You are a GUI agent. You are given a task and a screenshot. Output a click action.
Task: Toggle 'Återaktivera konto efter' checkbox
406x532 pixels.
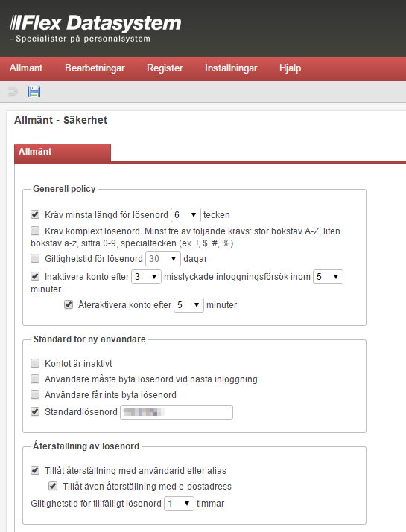69,304
